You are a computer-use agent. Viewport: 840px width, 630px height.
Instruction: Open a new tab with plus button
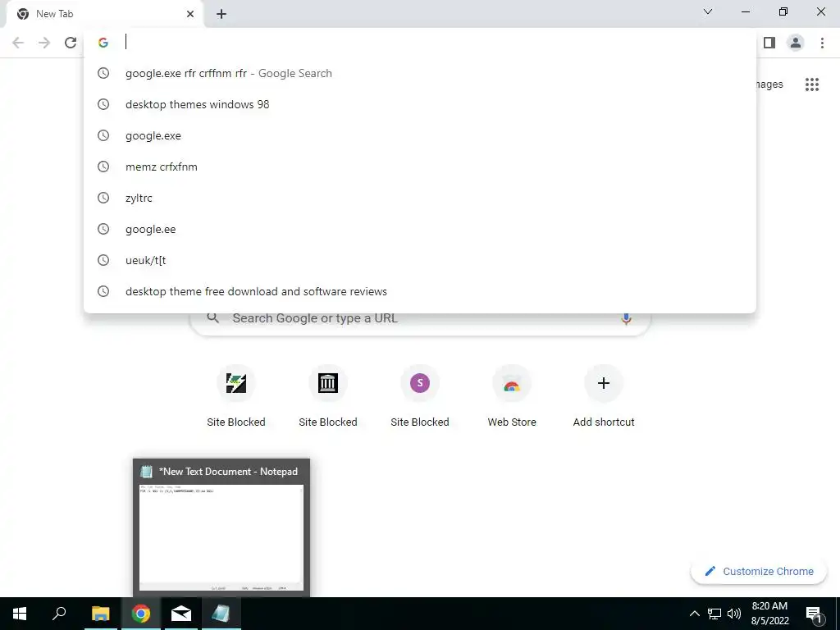click(221, 14)
